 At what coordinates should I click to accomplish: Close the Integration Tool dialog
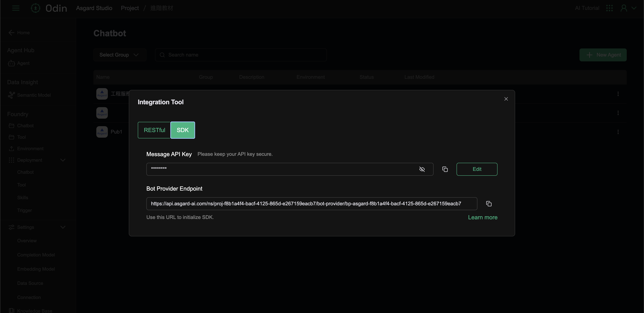(x=506, y=99)
